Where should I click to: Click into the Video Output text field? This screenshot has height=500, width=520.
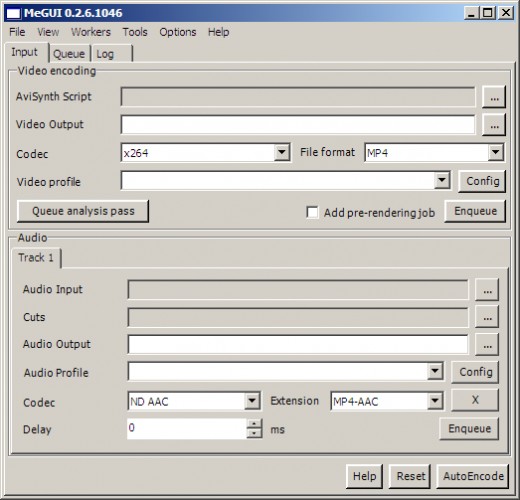298,125
